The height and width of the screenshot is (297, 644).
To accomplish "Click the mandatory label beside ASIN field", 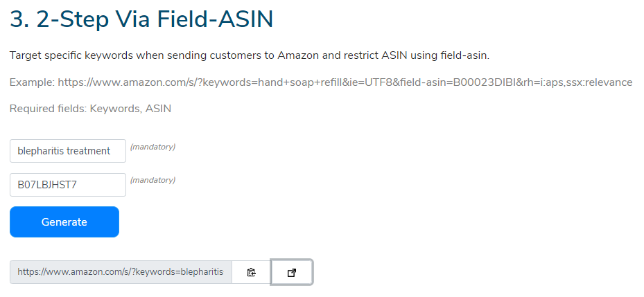I will 153,180.
